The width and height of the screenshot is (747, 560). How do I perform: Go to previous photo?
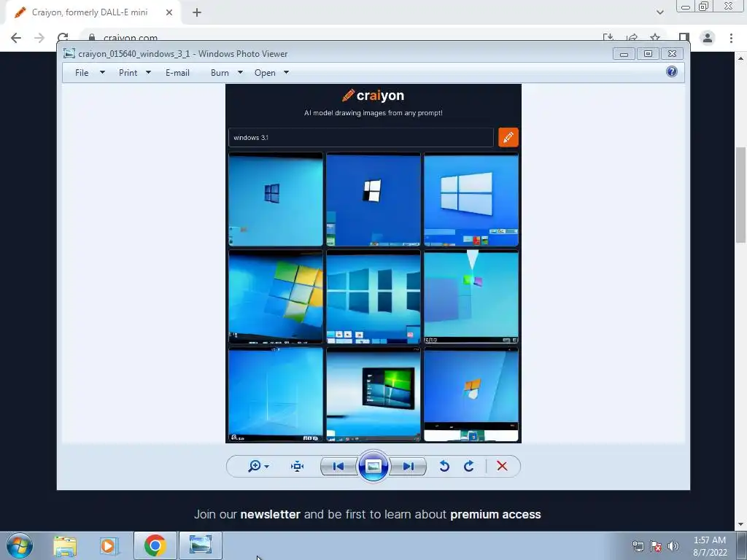tap(338, 466)
